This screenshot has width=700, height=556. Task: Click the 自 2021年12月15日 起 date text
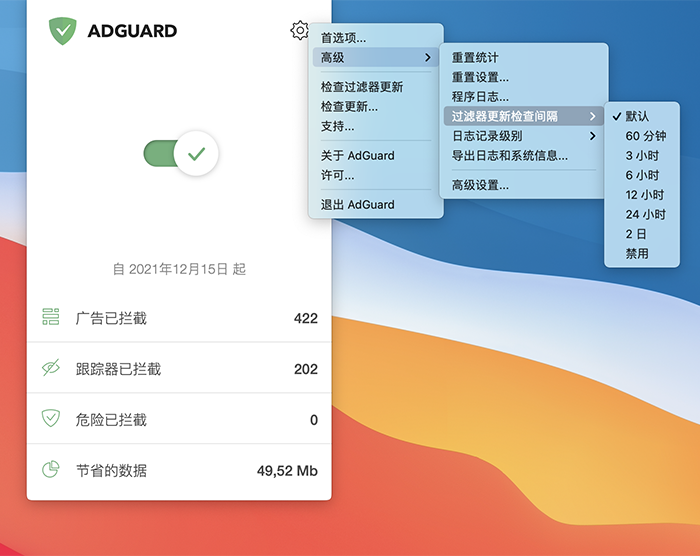[179, 269]
